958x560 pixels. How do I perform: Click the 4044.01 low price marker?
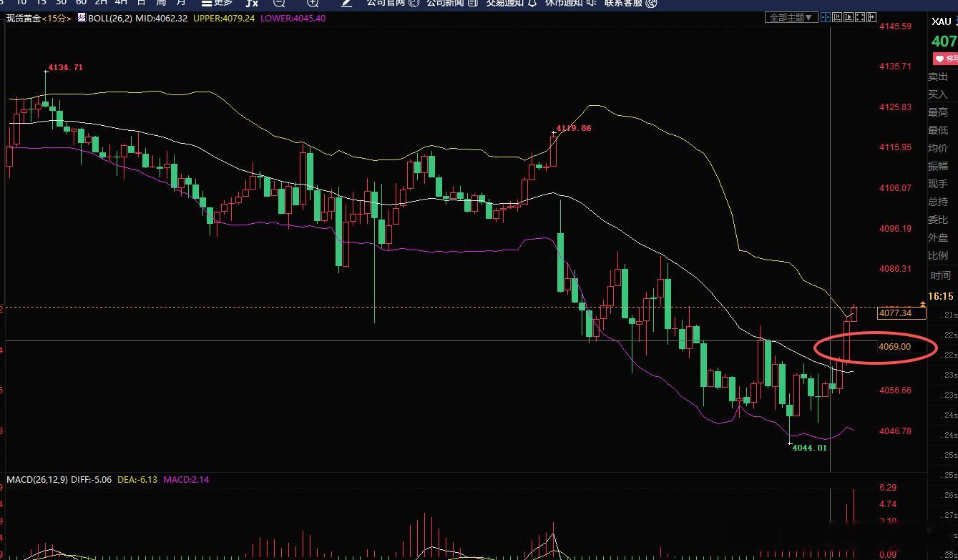pyautogui.click(x=810, y=448)
